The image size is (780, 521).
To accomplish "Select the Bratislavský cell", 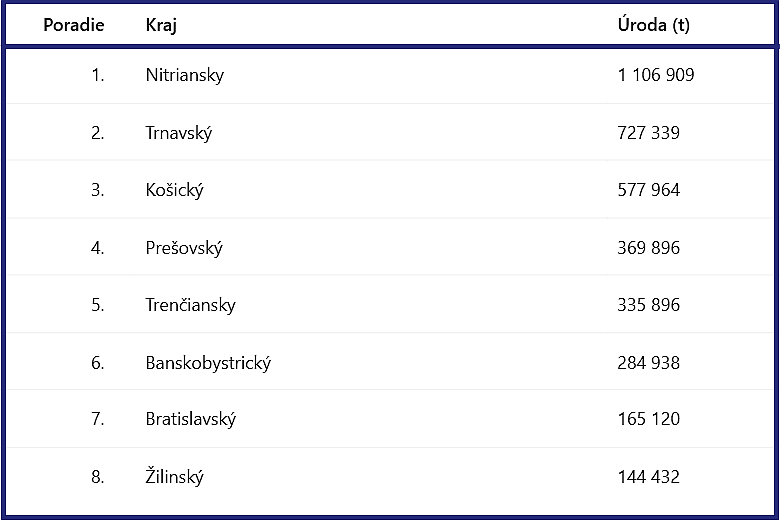I will [191, 419].
